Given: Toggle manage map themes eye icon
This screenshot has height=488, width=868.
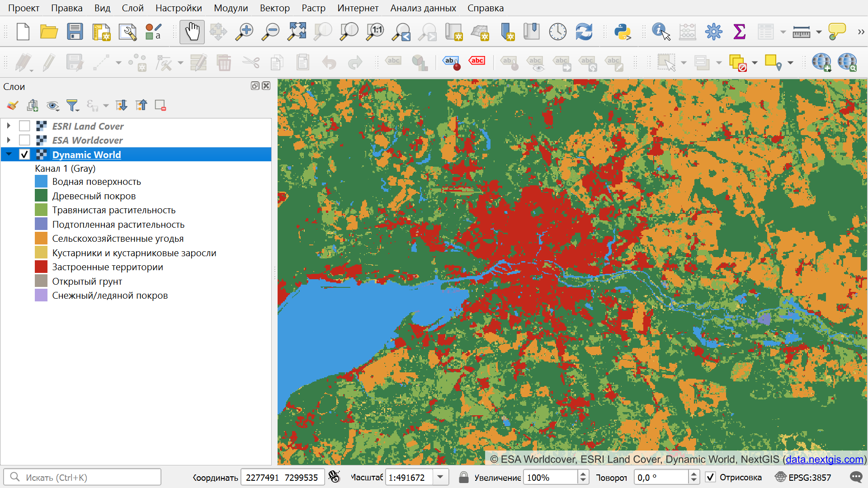Looking at the screenshot, I should 52,105.
